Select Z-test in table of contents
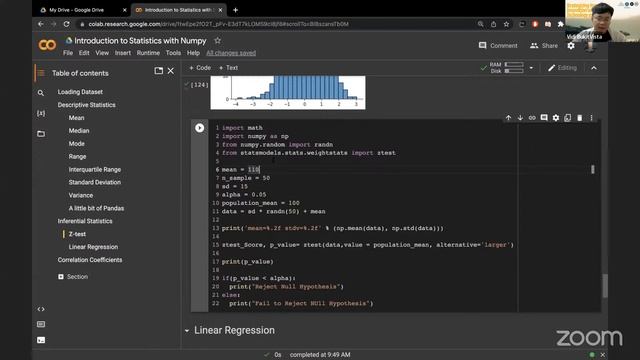This screenshot has width=640, height=360. (x=77, y=234)
